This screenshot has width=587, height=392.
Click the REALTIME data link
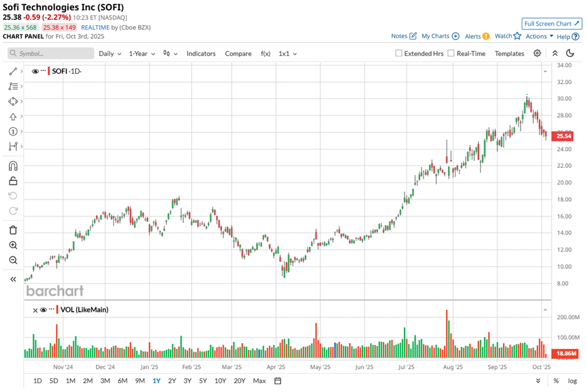point(95,28)
